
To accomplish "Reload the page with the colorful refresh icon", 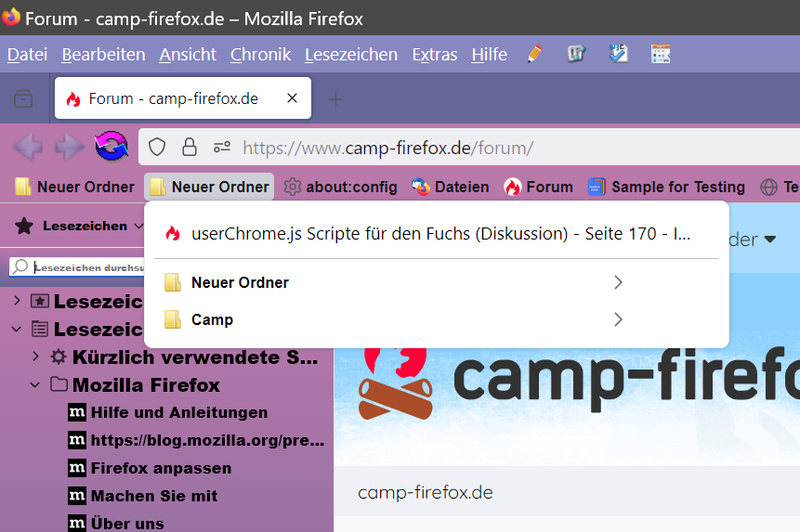I will coord(111,147).
